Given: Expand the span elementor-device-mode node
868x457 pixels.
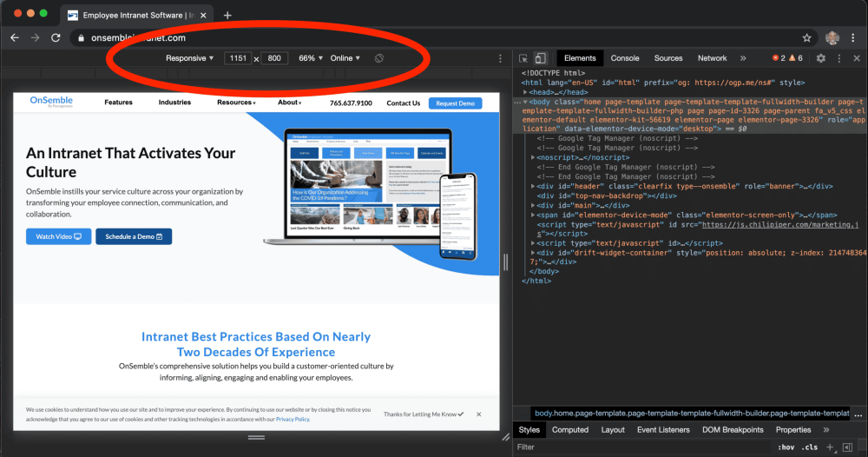Looking at the screenshot, I should [x=533, y=215].
